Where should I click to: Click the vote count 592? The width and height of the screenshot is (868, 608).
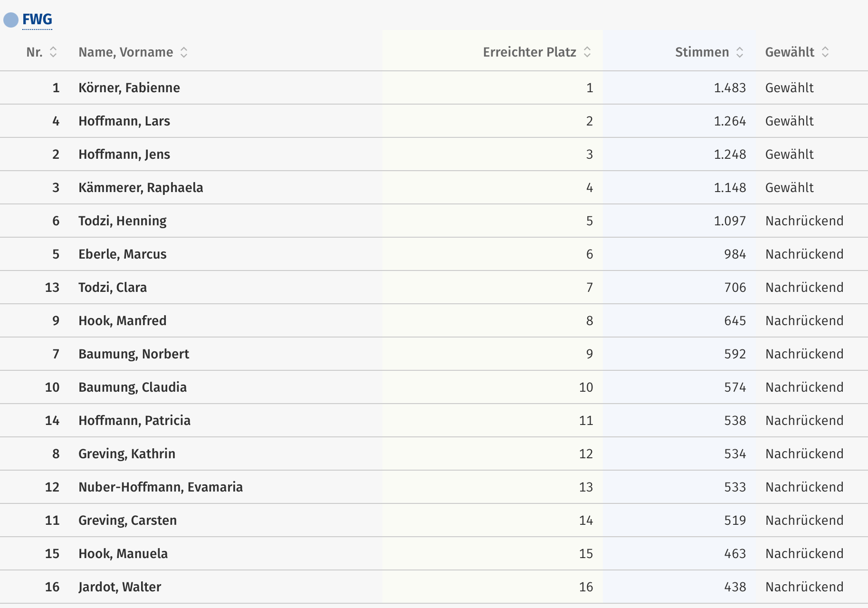point(735,354)
